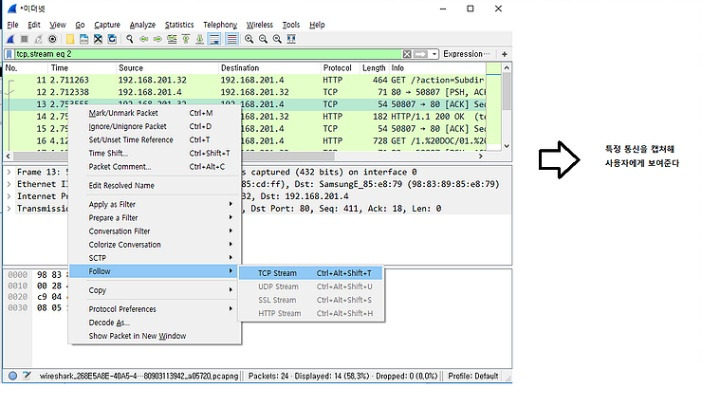This screenshot has height=394, width=702.
Task: Choose Decode As... in the context menu
Action: [155, 323]
